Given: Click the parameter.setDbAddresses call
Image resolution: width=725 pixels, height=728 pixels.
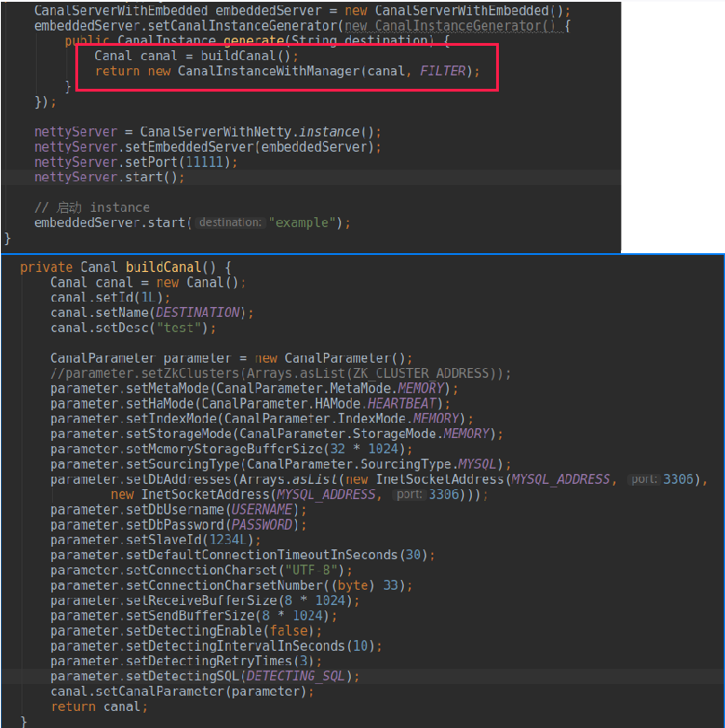Looking at the screenshot, I should click(379, 479).
